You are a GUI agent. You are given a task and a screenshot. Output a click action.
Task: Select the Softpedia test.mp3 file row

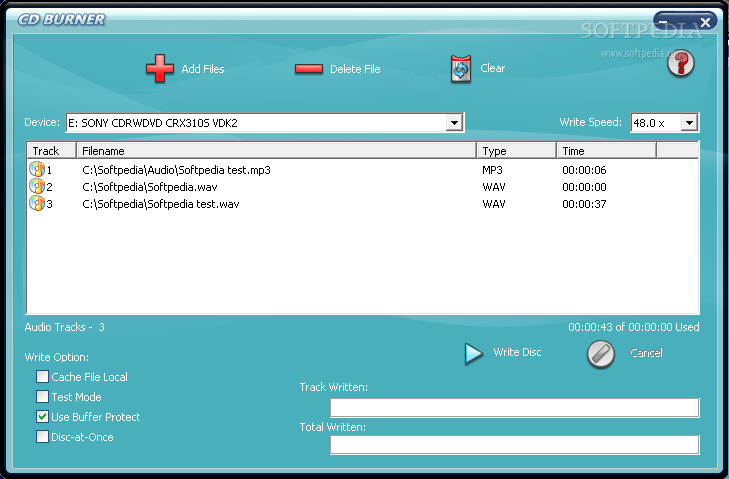click(x=363, y=170)
